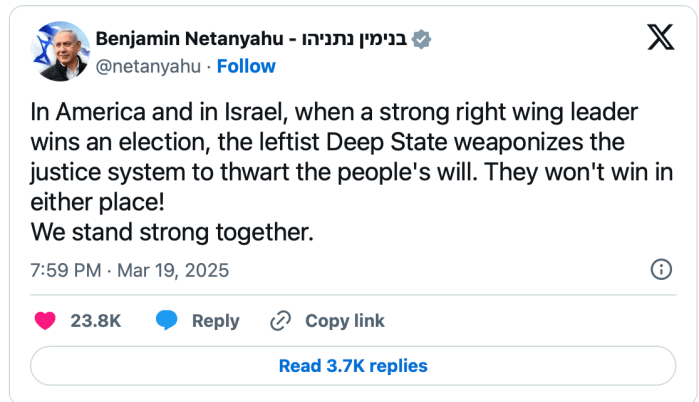Click the chain link icon
The image size is (699, 402).
click(280, 321)
